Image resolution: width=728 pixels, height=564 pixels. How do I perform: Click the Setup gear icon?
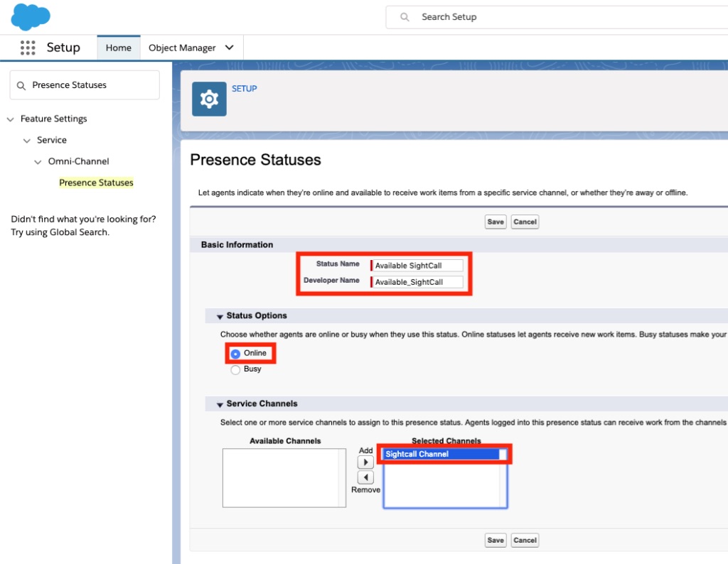point(210,99)
